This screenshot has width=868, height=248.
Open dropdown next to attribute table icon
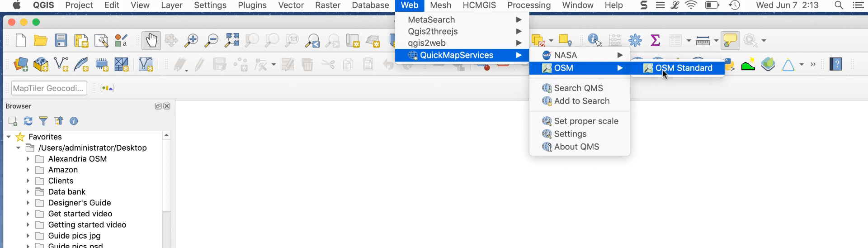(689, 41)
